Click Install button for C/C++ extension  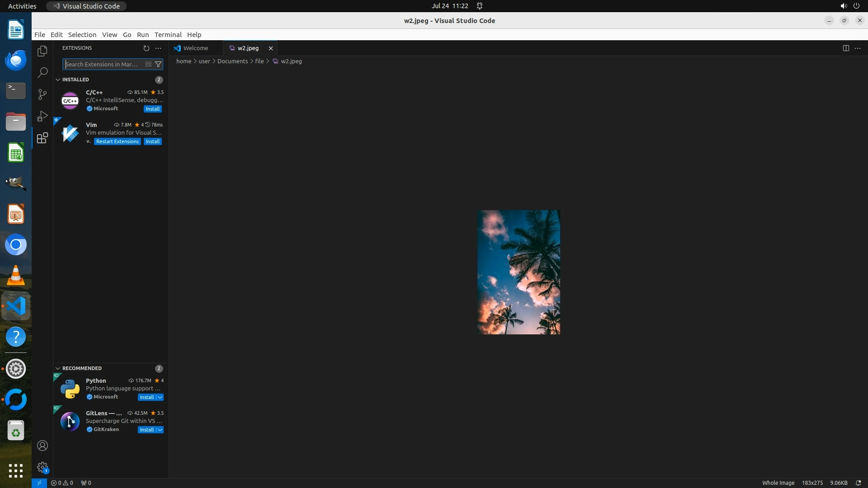point(153,109)
